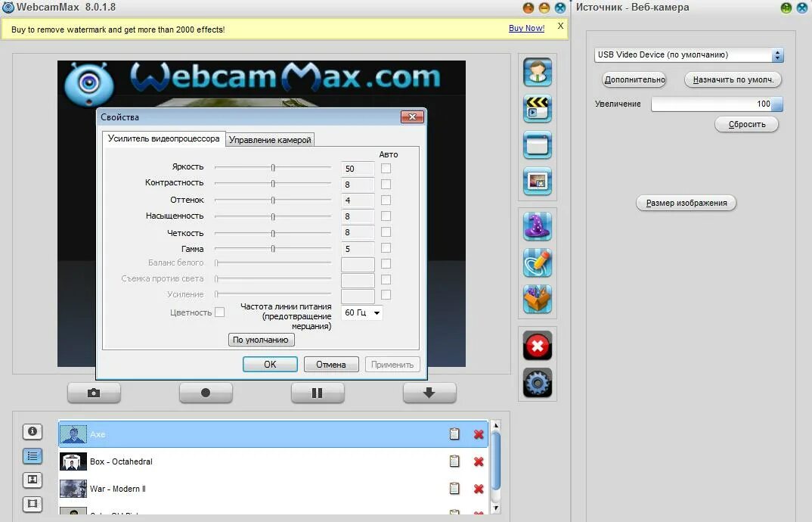Viewport: 812px width, 522px height.
Task: Toggle the Цветность checkbox
Action: pos(219,312)
